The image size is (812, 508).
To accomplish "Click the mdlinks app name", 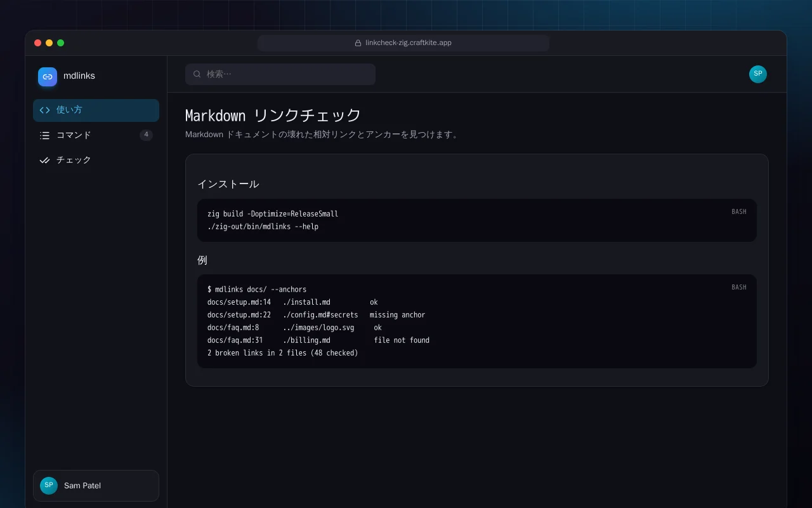I will [79, 76].
